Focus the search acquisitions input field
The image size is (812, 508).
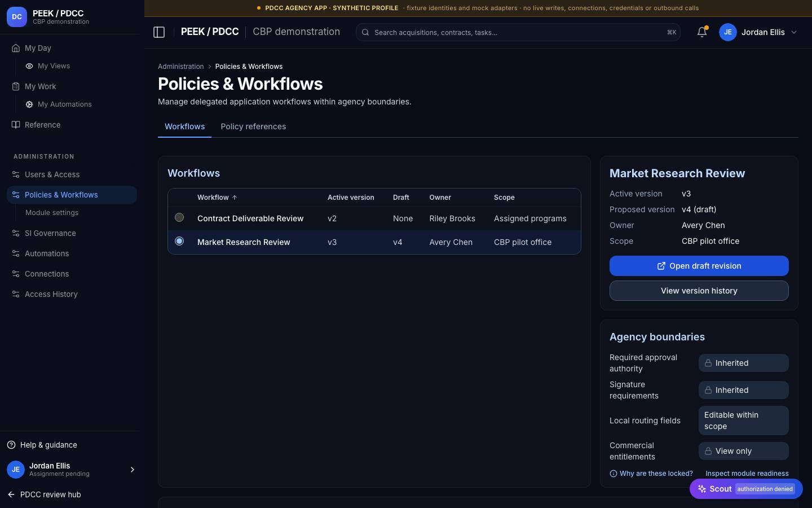tap(518, 32)
